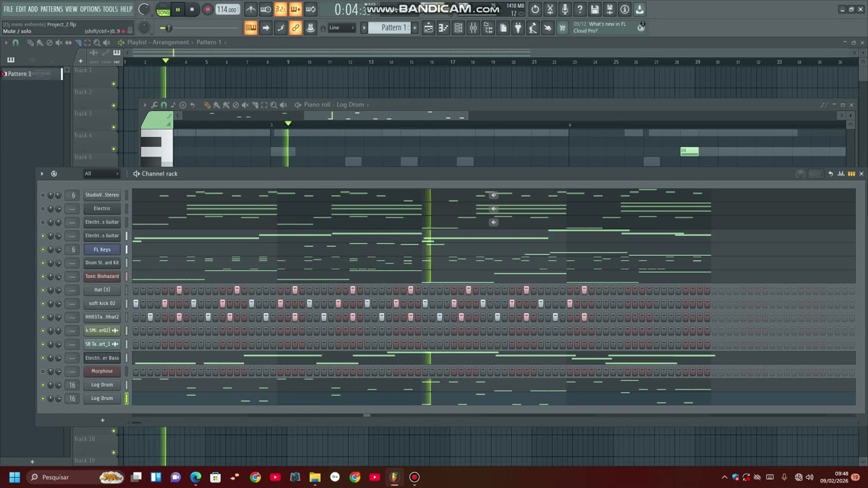Screen dimensions: 868x488
Task: Click the Electric Bass channel button
Action: click(102, 358)
